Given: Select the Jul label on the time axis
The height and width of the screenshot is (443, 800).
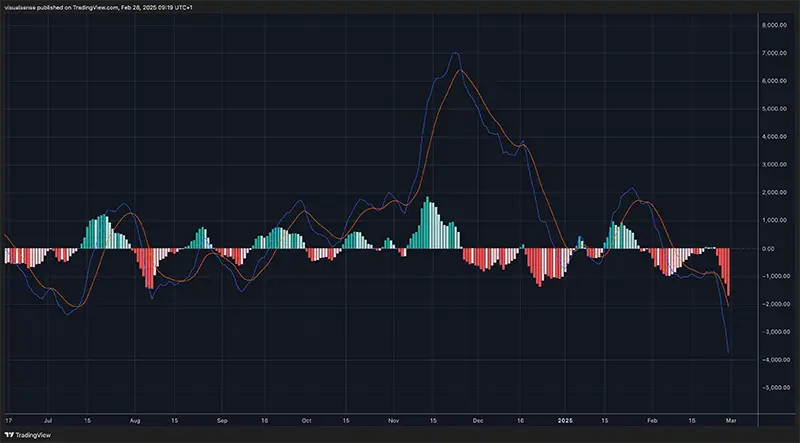Looking at the screenshot, I should click(x=47, y=422).
